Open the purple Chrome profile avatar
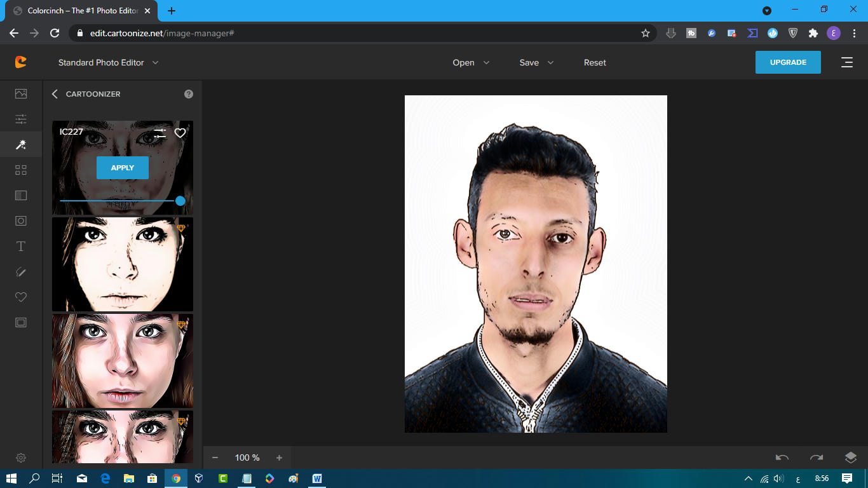Viewport: 868px width, 488px height. coord(834,33)
